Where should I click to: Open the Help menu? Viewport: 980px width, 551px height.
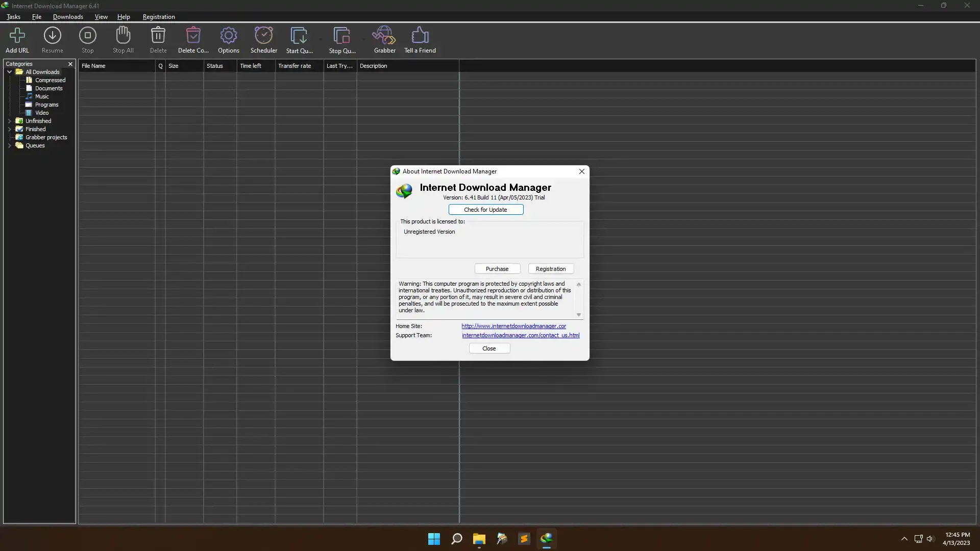pos(124,17)
